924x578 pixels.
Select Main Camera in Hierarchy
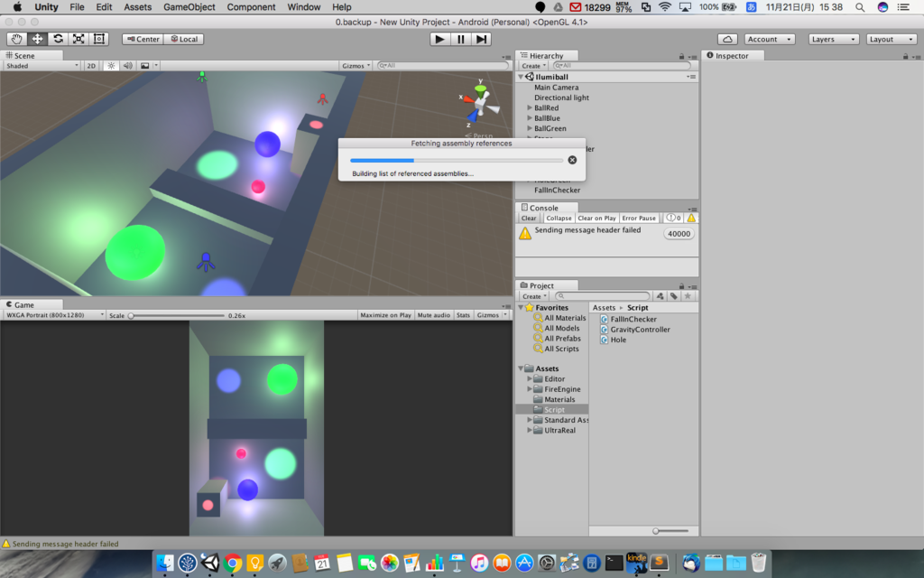point(556,88)
